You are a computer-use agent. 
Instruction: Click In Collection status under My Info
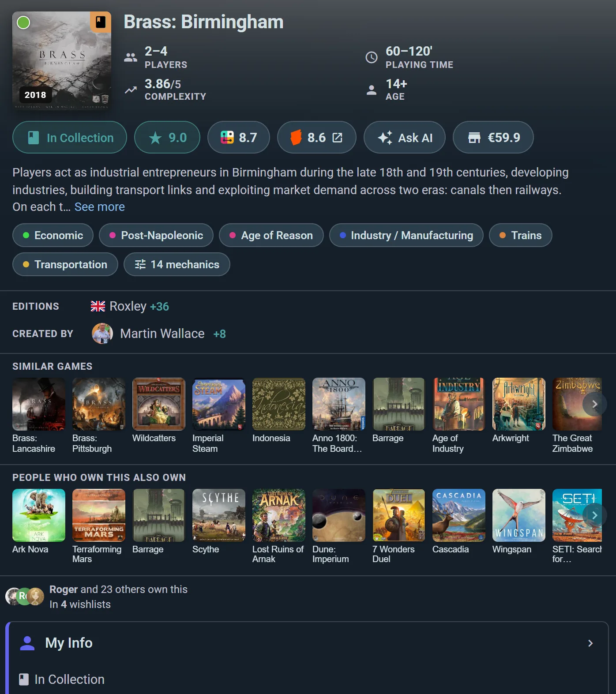click(x=62, y=679)
